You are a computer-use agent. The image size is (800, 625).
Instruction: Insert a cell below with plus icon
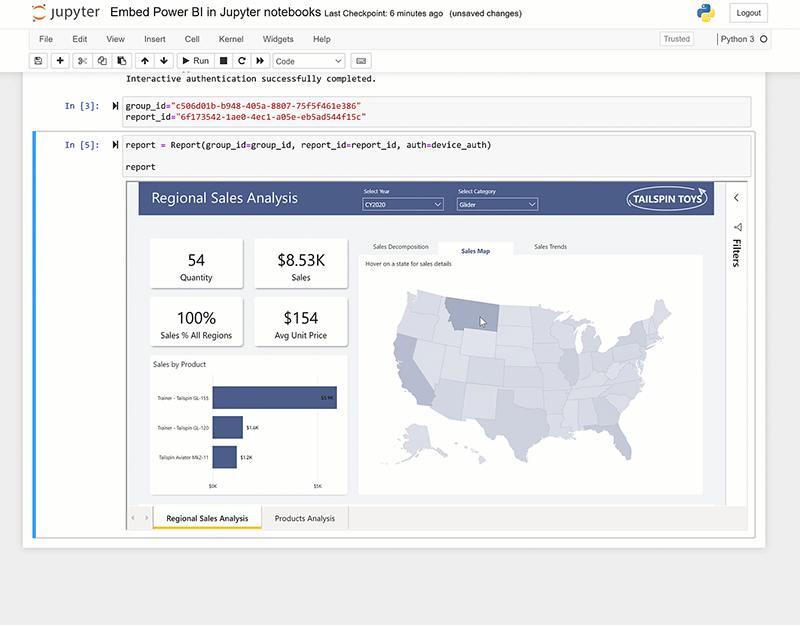click(x=60, y=61)
